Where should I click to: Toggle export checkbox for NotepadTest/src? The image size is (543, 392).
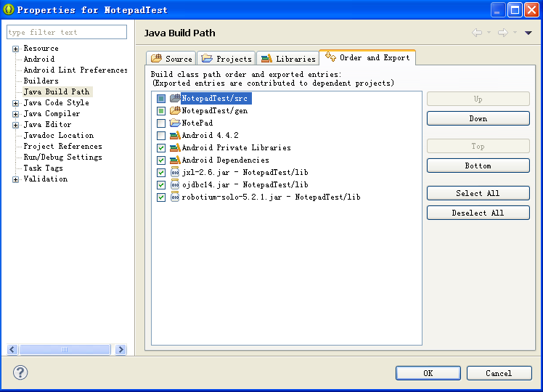[161, 99]
